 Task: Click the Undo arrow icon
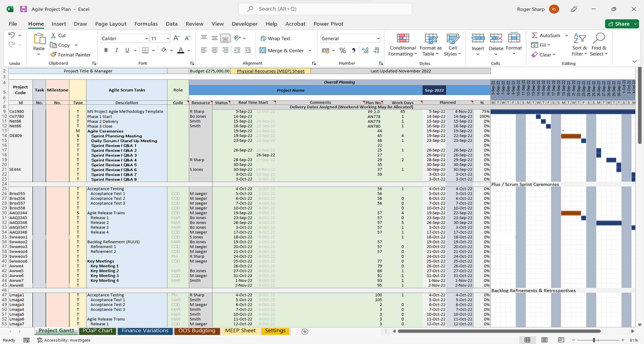[12, 35]
